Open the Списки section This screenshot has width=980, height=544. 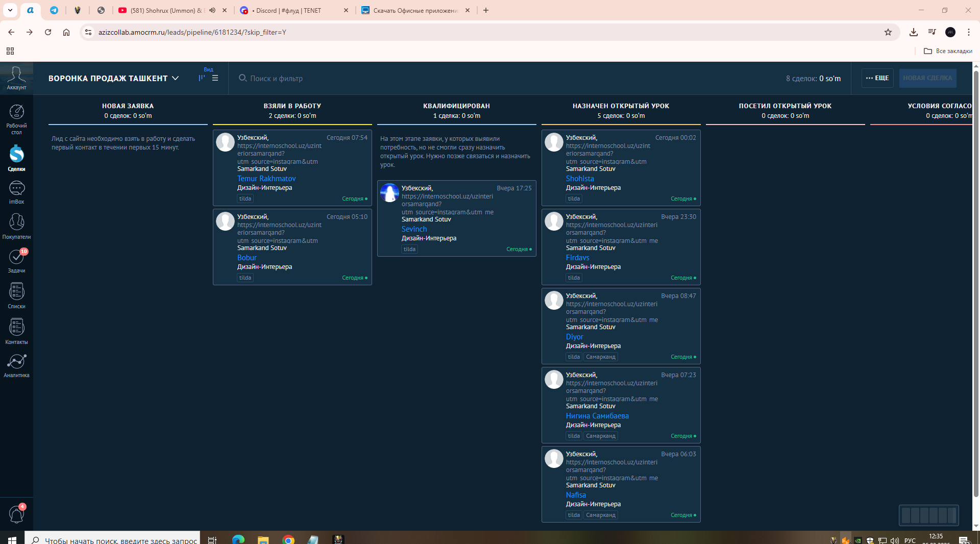tap(16, 296)
